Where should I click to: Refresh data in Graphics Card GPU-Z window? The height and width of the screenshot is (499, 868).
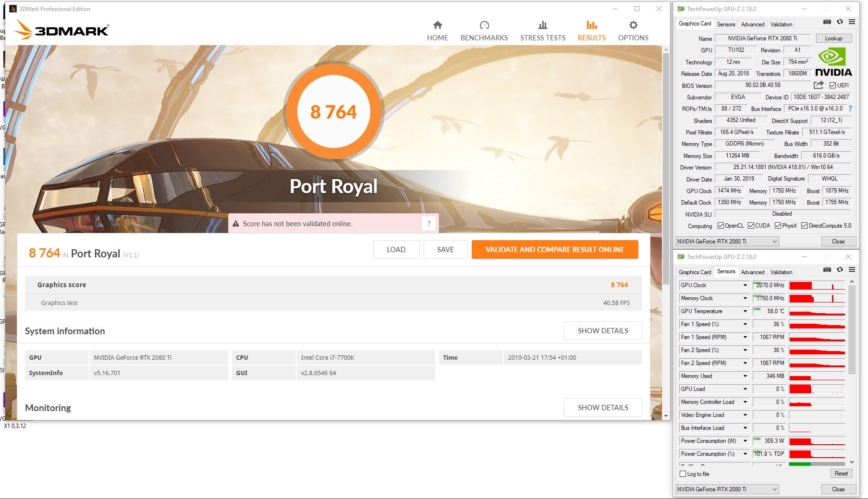[x=840, y=22]
